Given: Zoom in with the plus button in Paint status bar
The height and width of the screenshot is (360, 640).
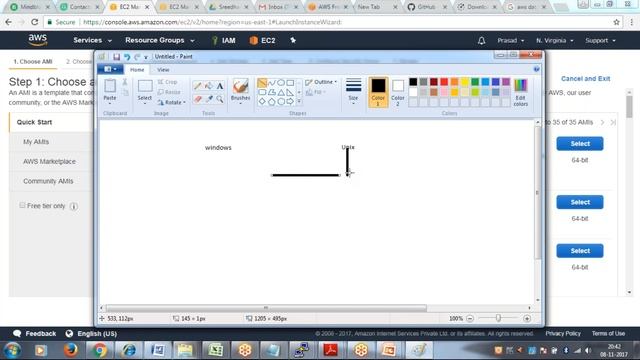Looking at the screenshot, I should point(527,318).
